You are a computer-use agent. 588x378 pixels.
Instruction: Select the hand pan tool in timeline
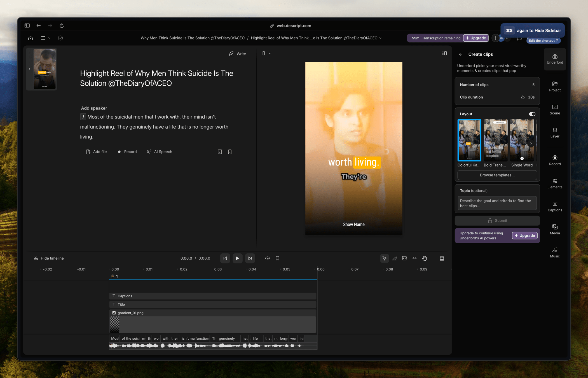pyautogui.click(x=425, y=258)
